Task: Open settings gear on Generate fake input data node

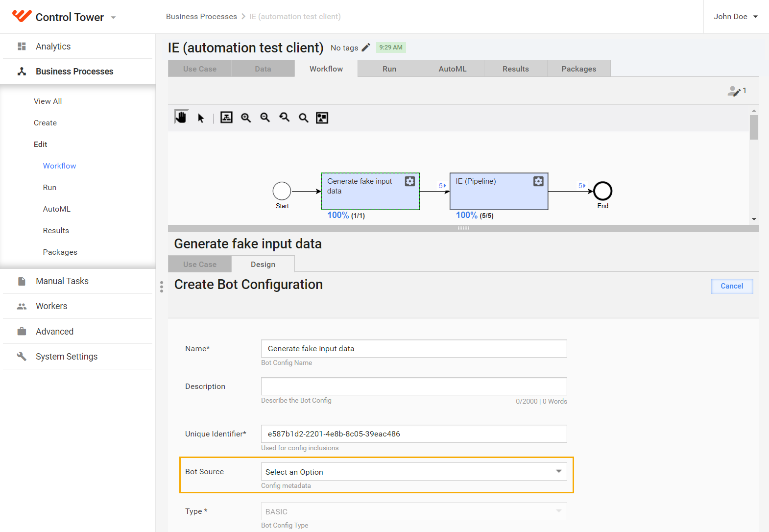Action: pyautogui.click(x=410, y=181)
